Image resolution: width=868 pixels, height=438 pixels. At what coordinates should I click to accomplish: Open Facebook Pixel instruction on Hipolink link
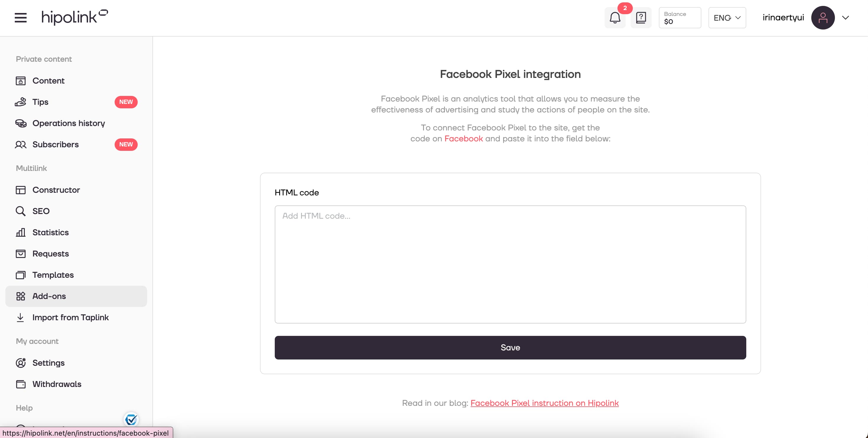(x=544, y=403)
